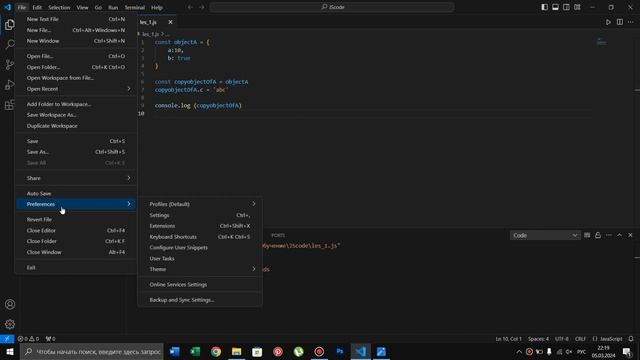This screenshot has height=360, width=640.
Task: Choose New Text File
Action: [76, 19]
